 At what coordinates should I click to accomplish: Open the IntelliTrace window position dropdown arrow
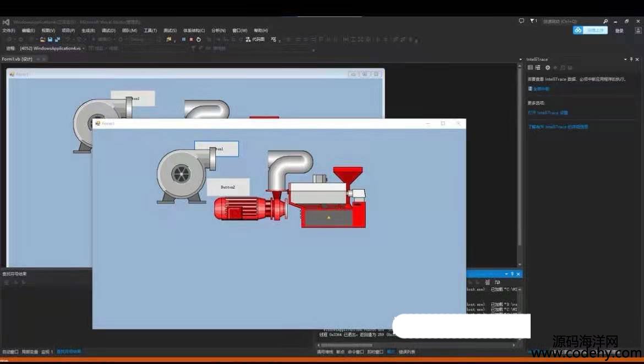[625, 59]
